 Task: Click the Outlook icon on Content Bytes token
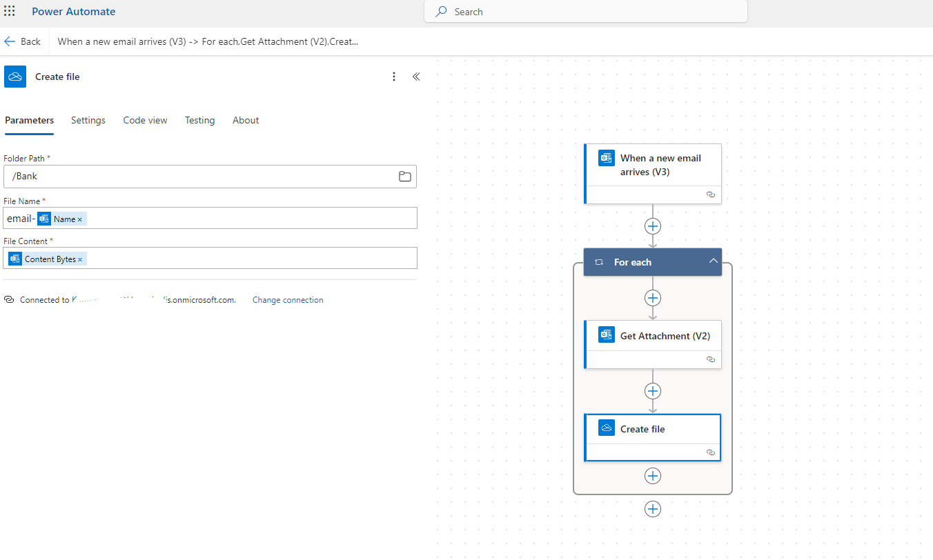pyautogui.click(x=15, y=259)
